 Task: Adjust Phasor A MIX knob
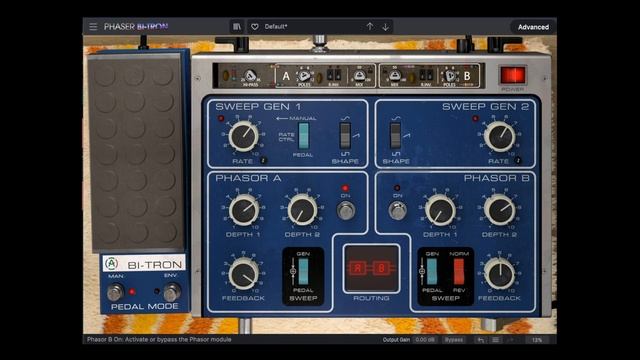pyautogui.click(x=359, y=76)
